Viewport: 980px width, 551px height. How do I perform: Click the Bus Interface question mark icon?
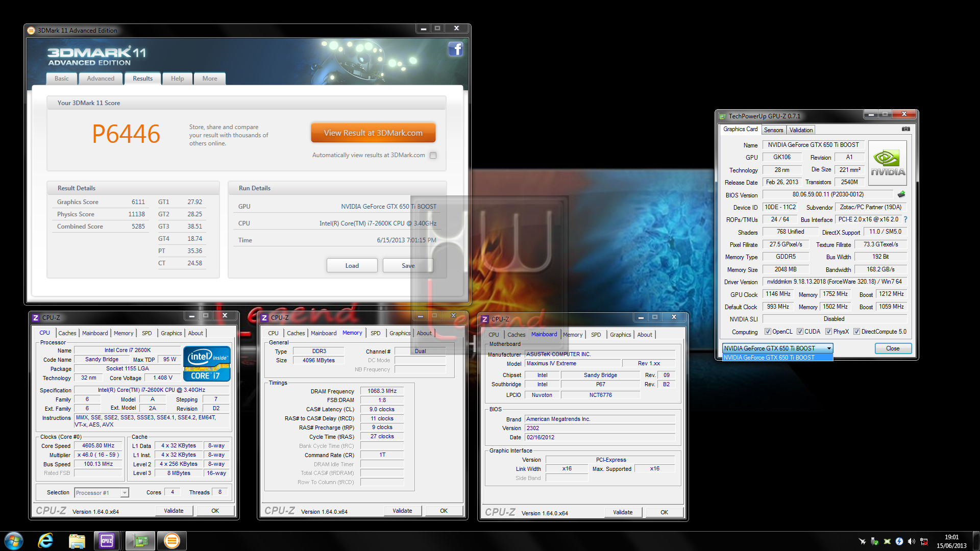pos(905,219)
